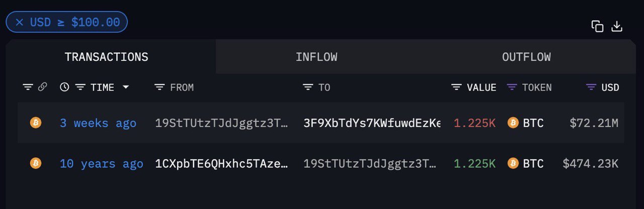This screenshot has width=644, height=209.
Task: Expand the TIME sort dropdown arrow
Action: (126, 87)
